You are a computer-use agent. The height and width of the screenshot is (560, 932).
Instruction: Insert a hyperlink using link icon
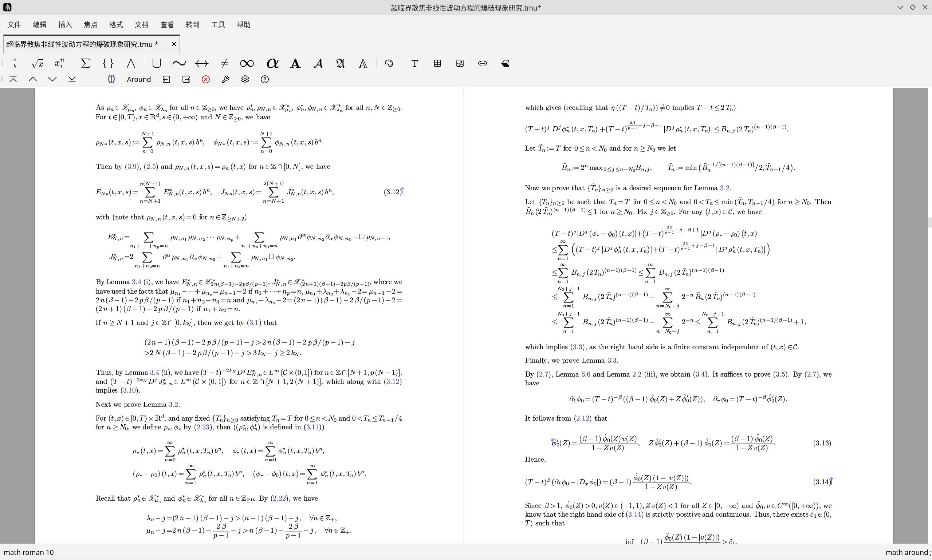482,63
